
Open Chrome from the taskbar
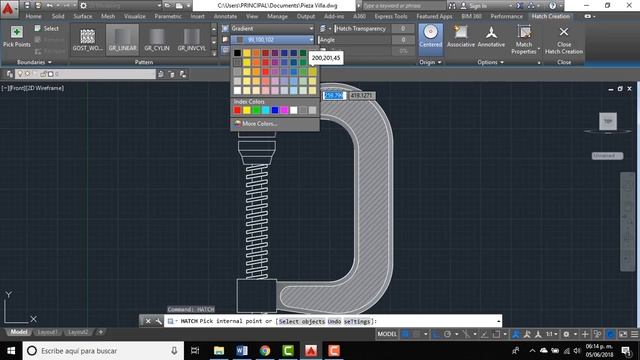tap(265, 351)
